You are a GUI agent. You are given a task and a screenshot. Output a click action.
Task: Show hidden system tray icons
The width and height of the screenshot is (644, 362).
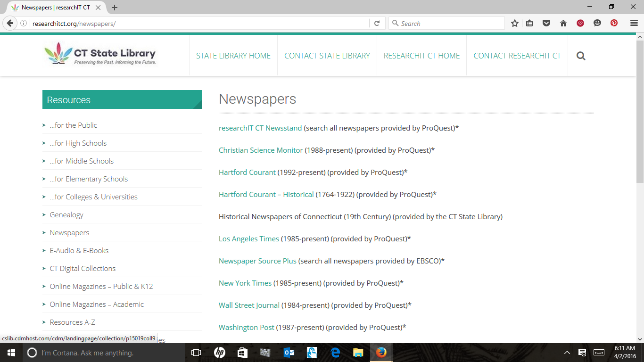pyautogui.click(x=567, y=353)
